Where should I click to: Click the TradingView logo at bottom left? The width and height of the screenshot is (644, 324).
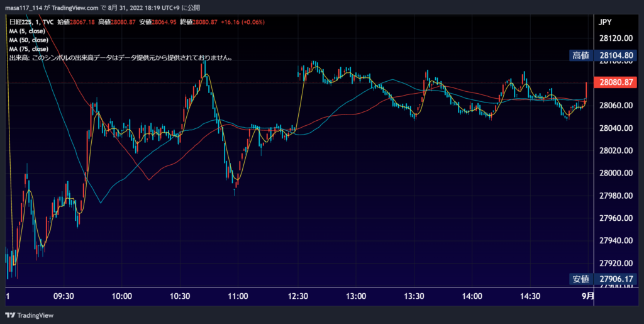(x=29, y=315)
